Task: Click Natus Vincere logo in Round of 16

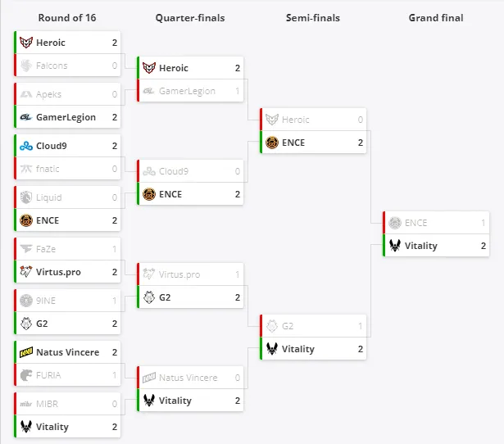Action: [x=26, y=352]
